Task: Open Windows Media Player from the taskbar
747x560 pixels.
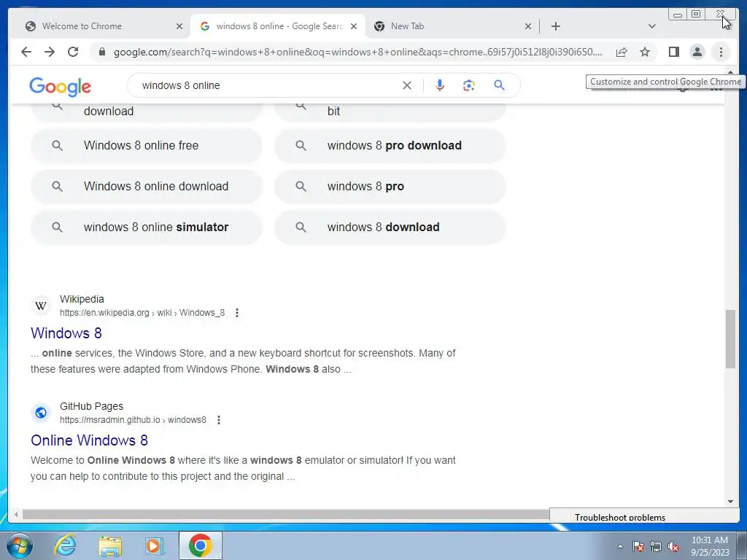Action: click(154, 545)
